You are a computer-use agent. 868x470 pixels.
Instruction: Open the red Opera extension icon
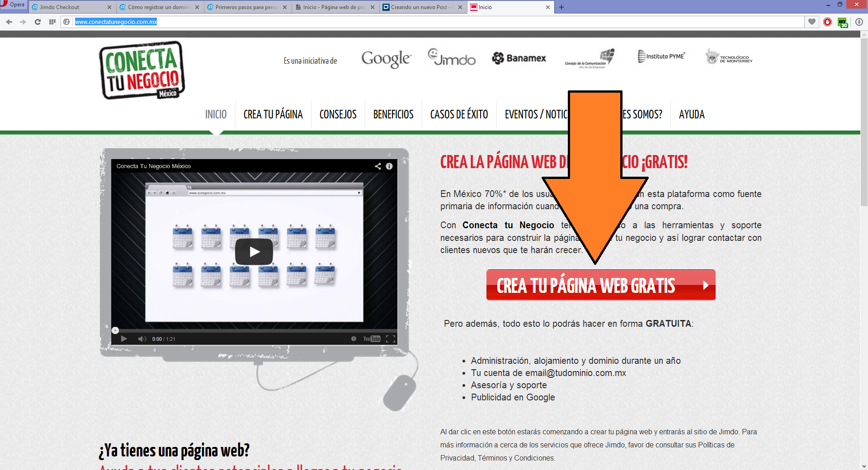tap(827, 22)
